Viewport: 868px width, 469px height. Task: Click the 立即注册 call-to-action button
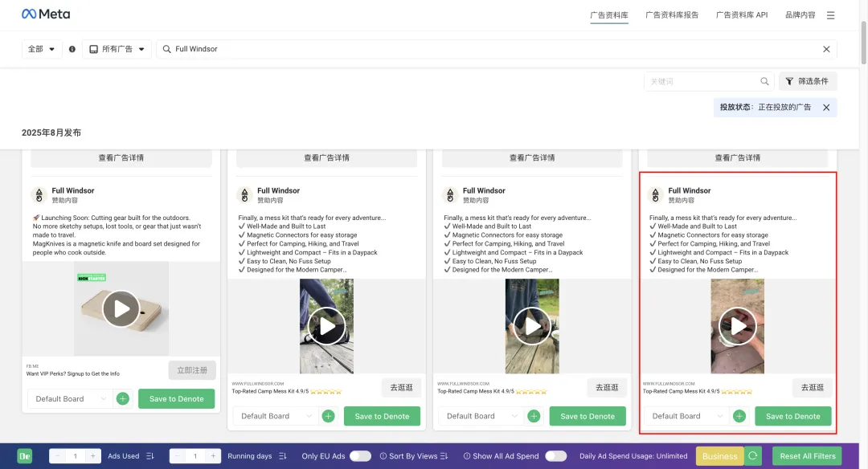coord(192,370)
